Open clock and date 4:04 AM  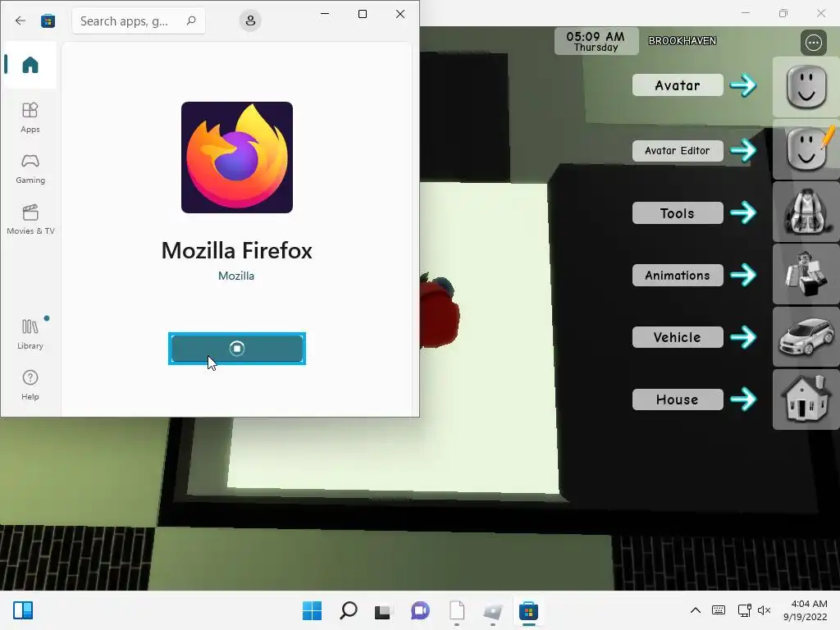[805, 610]
